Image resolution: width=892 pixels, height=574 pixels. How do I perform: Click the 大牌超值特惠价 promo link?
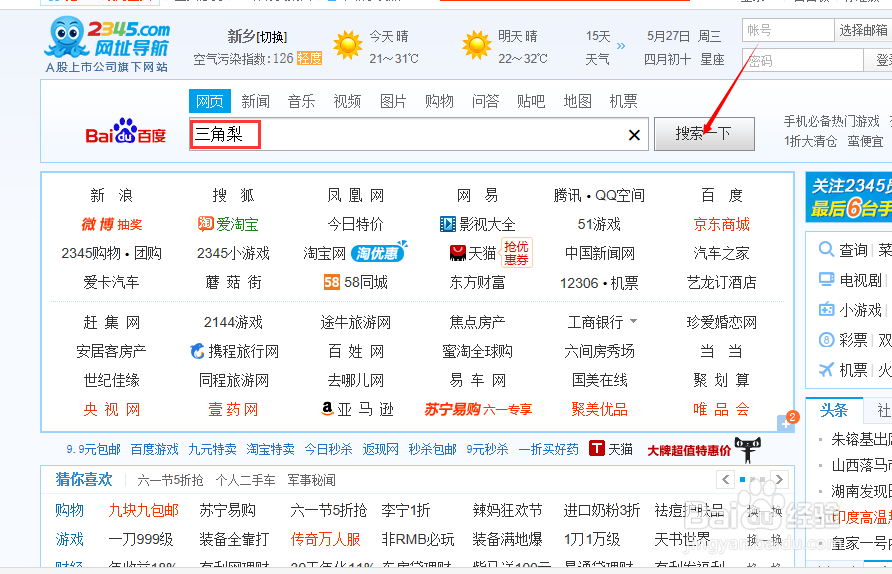pyautogui.click(x=689, y=451)
